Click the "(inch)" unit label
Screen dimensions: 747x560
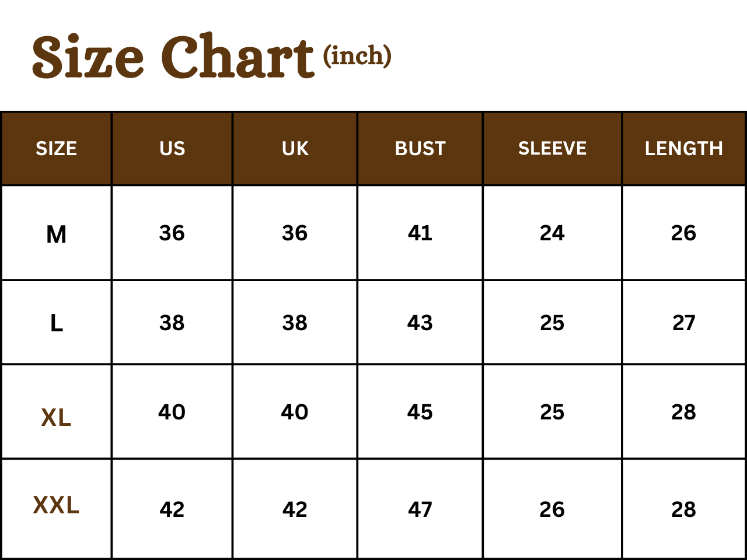[x=357, y=56]
